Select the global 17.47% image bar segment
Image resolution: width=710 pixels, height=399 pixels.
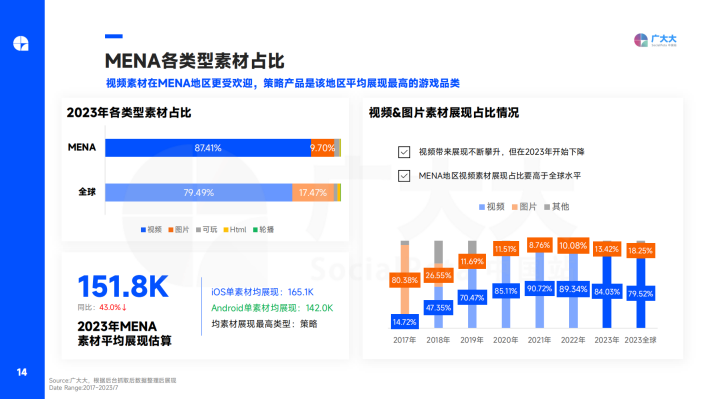click(313, 192)
